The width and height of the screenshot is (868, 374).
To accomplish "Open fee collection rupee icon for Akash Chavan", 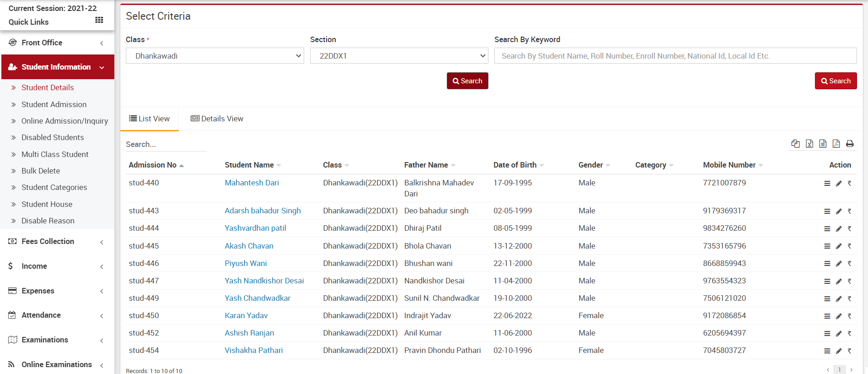I will tap(850, 246).
